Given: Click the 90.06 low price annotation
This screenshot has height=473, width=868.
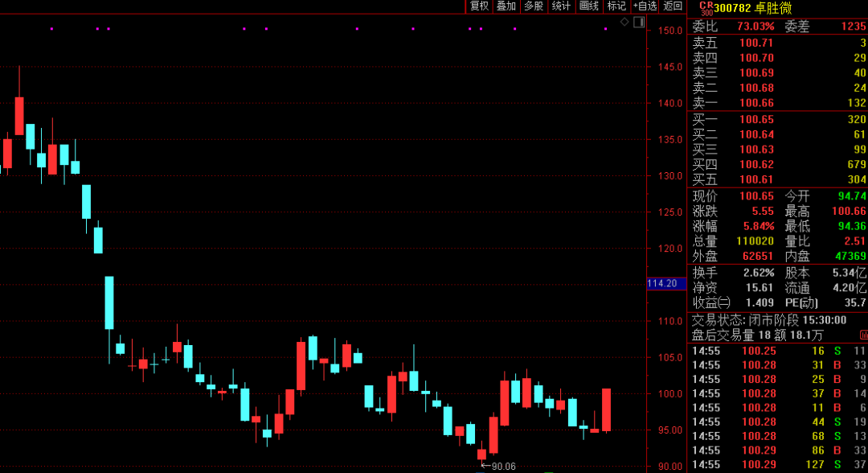Looking at the screenshot, I should (498, 467).
